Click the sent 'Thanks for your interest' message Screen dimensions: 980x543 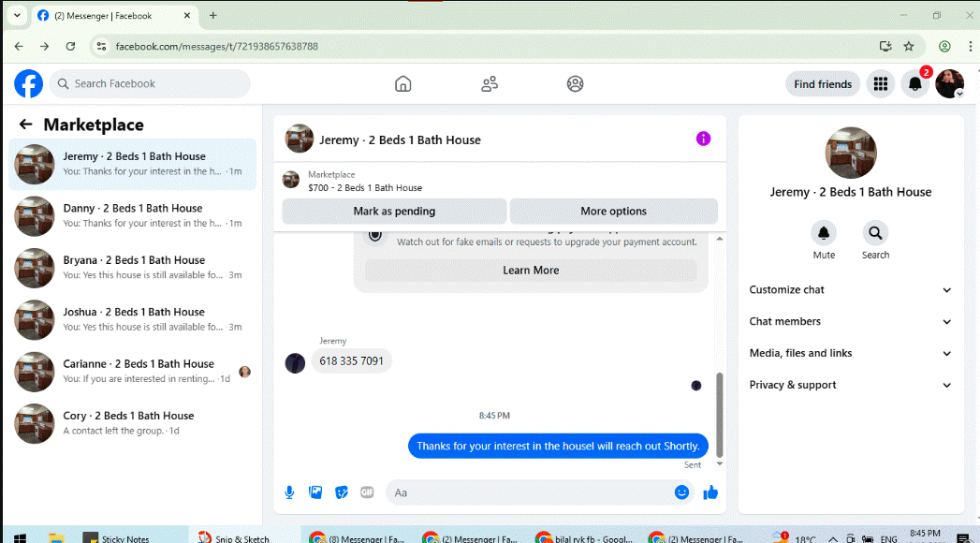pyautogui.click(x=558, y=447)
